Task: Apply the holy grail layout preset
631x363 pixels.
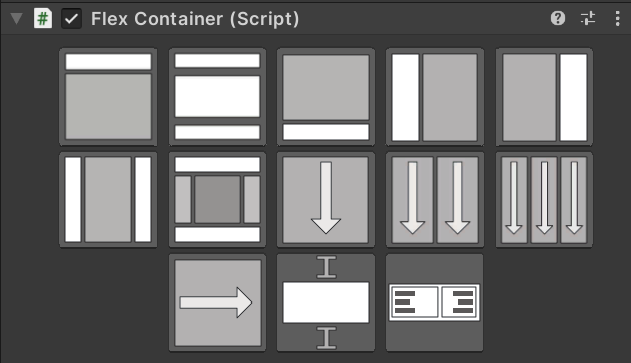Action: 217,200
